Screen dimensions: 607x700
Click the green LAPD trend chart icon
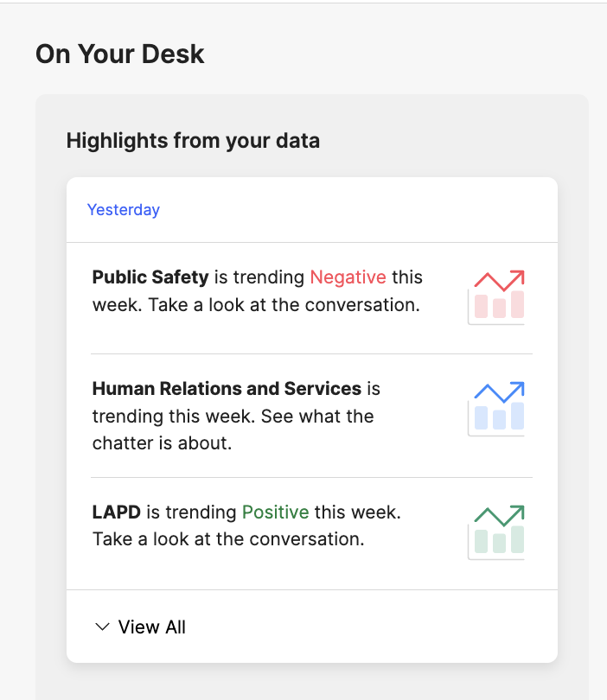coord(495,532)
